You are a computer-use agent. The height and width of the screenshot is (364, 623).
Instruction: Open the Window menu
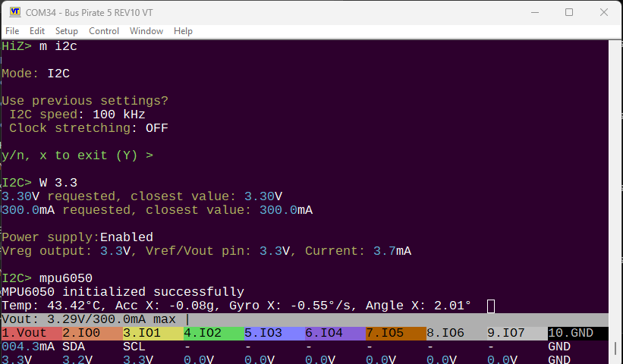(x=146, y=31)
